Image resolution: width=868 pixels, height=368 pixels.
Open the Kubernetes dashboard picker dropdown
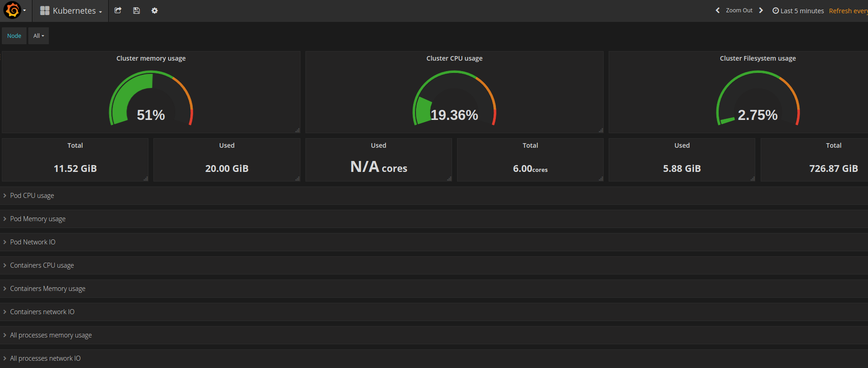(71, 10)
